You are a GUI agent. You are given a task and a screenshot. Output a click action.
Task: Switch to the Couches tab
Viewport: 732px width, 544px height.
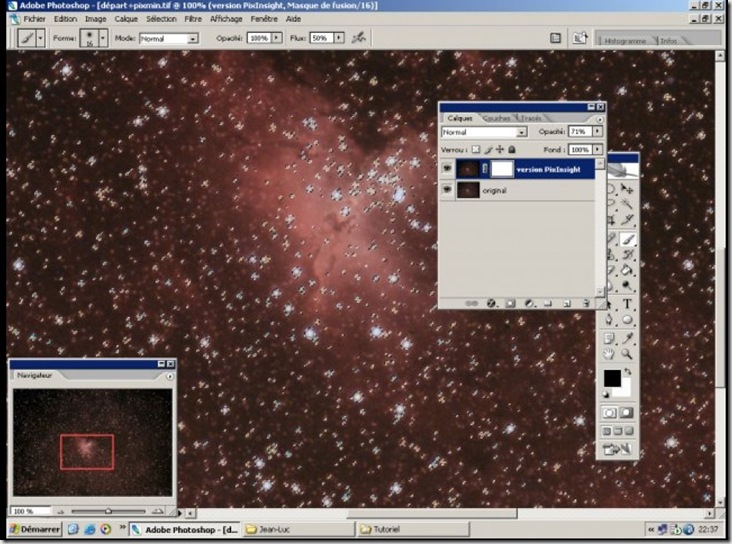click(x=497, y=119)
